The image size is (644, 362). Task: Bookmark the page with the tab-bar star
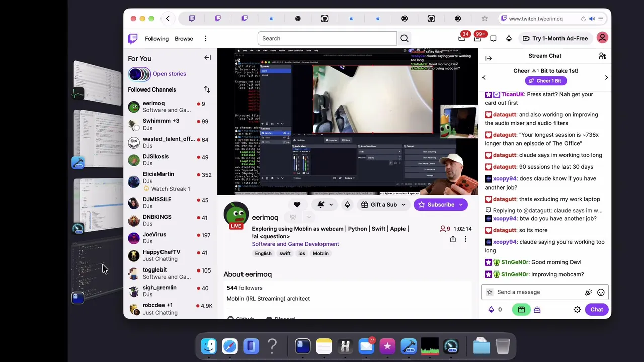point(485,19)
